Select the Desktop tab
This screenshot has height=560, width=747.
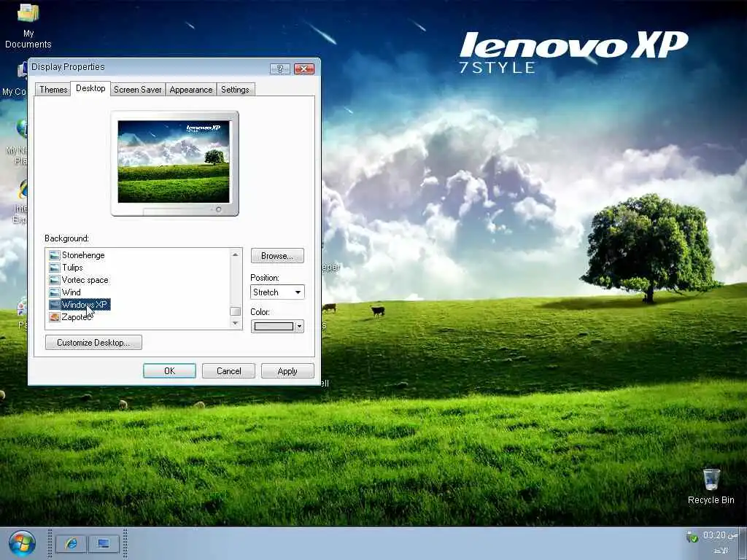pyautogui.click(x=90, y=88)
